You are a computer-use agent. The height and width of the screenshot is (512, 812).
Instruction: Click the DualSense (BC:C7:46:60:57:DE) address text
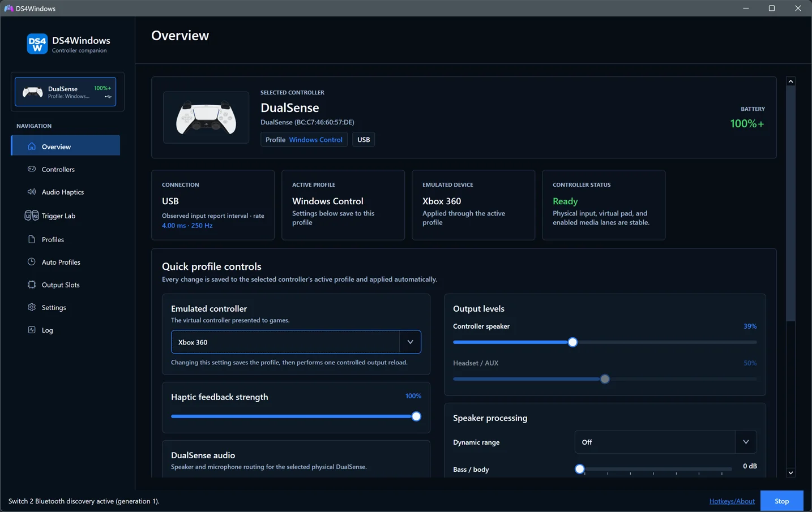pos(307,122)
